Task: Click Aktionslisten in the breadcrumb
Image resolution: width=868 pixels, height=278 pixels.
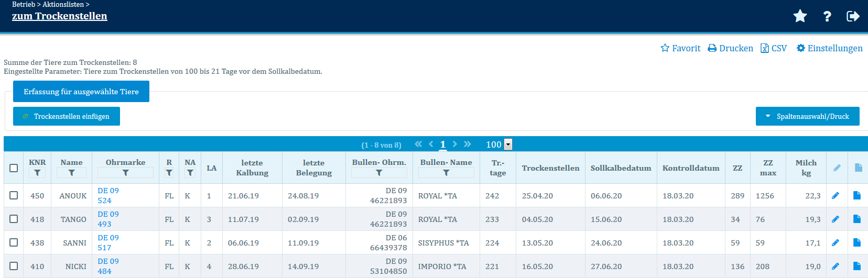Action: [x=63, y=4]
